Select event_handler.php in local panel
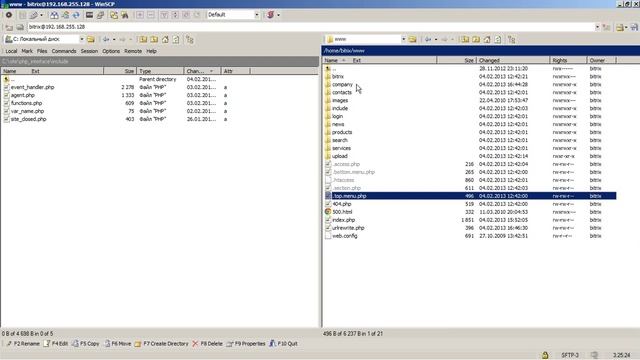 click(x=32, y=87)
